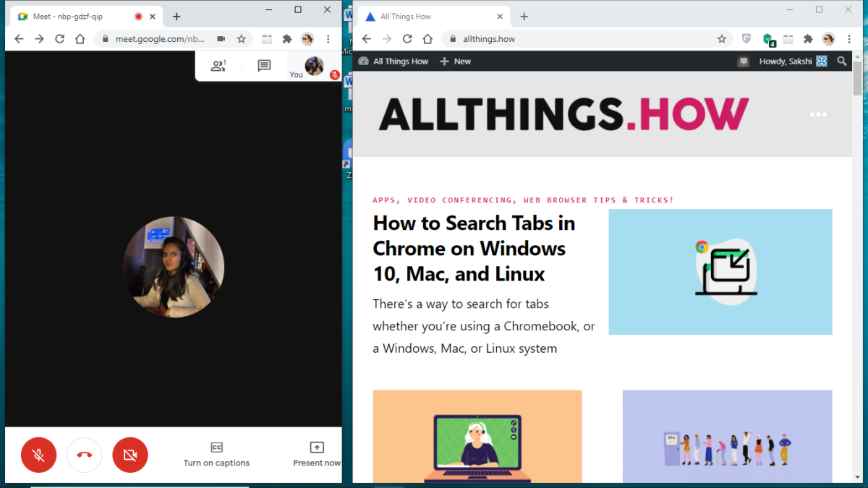Screen dimensions: 868x488
Task: Turn on captions in Meet
Action: (x=216, y=455)
